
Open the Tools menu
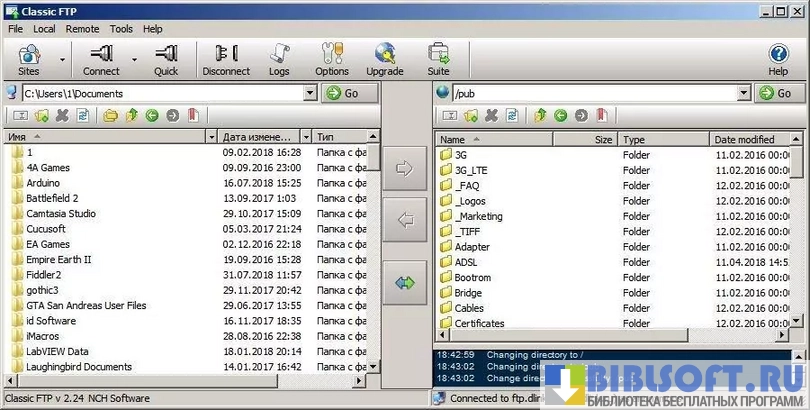coord(121,29)
